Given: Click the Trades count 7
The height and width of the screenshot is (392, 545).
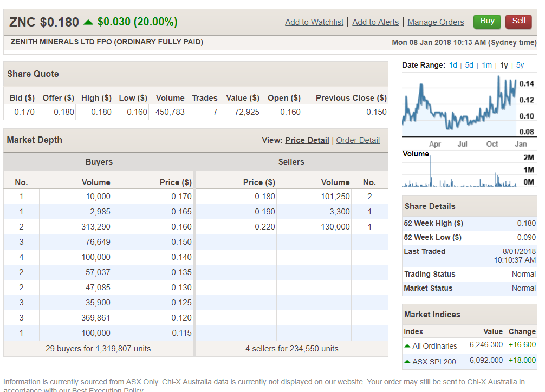Looking at the screenshot, I should tap(215, 112).
